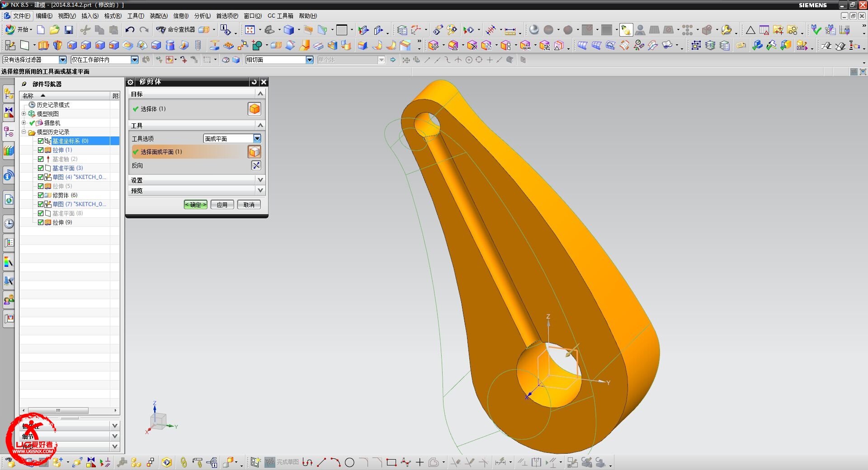
Task: Toggle checkbox for 拉伸 (5)
Action: pyautogui.click(x=41, y=186)
